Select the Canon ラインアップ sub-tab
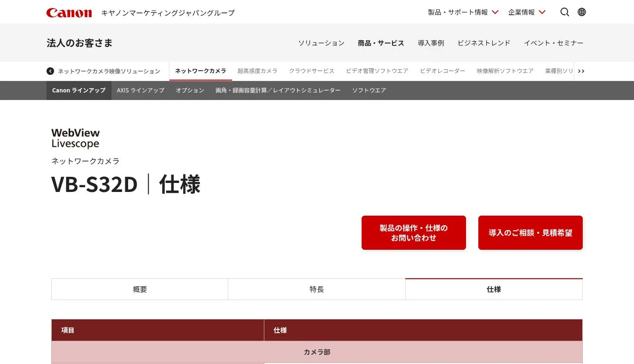 [79, 91]
